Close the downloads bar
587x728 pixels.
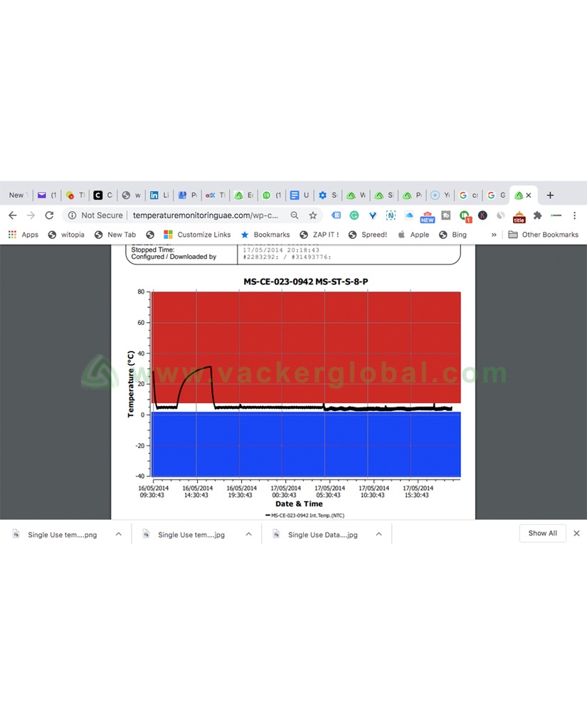[x=576, y=533]
